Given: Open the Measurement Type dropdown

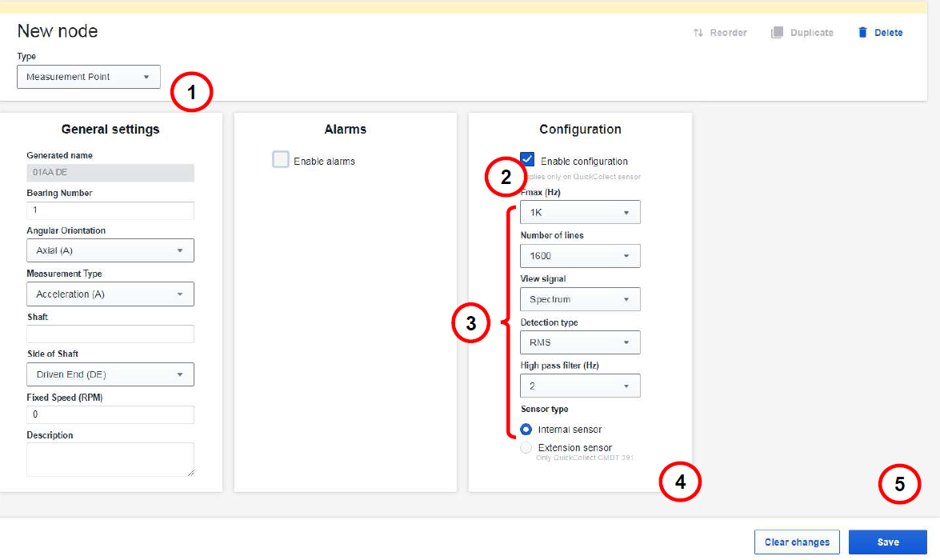Looking at the screenshot, I should [110, 294].
